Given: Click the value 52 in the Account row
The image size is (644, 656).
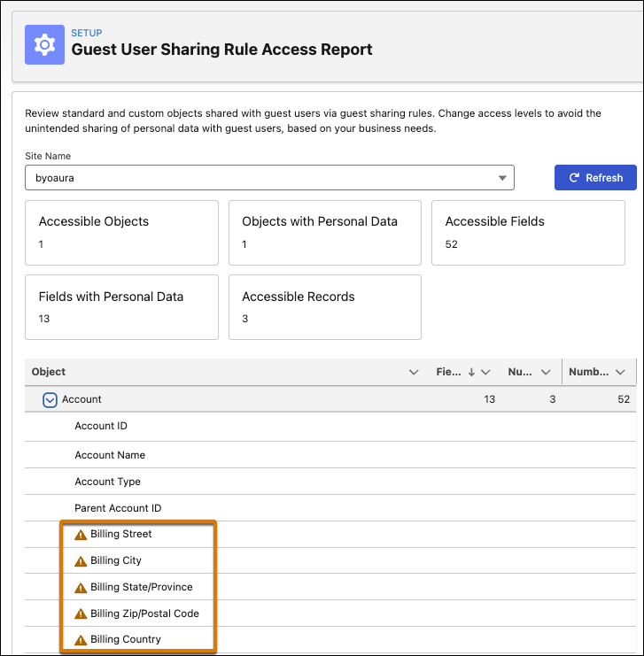Looking at the screenshot, I should pyautogui.click(x=624, y=399).
